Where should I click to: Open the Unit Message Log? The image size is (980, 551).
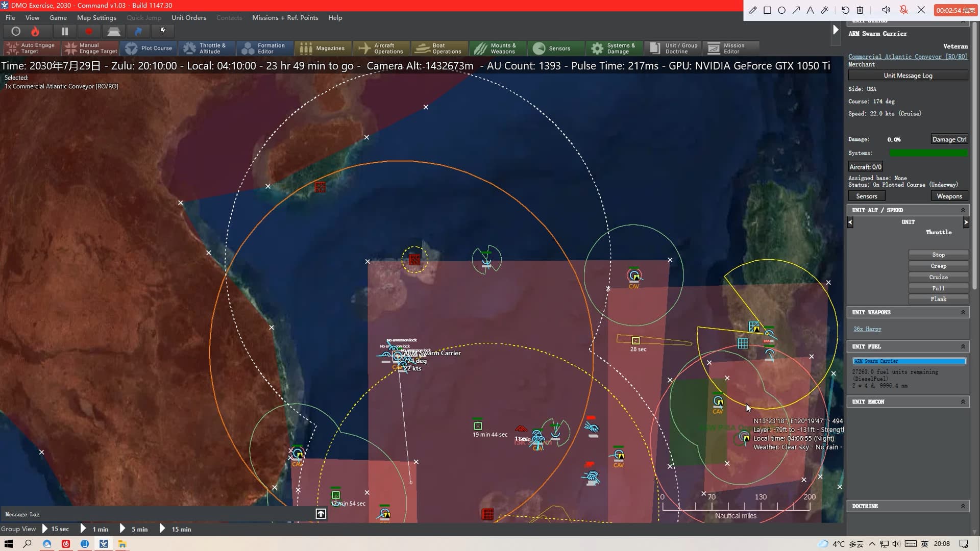(908, 76)
